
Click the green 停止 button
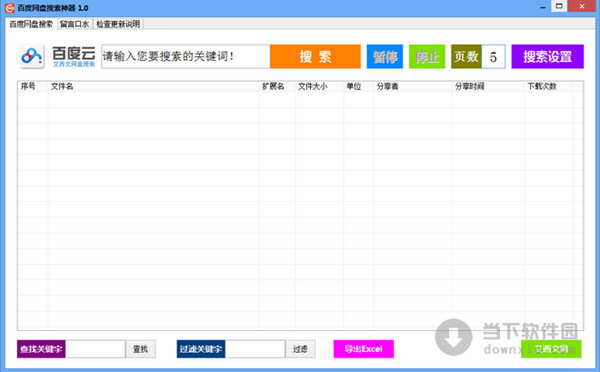pos(427,57)
